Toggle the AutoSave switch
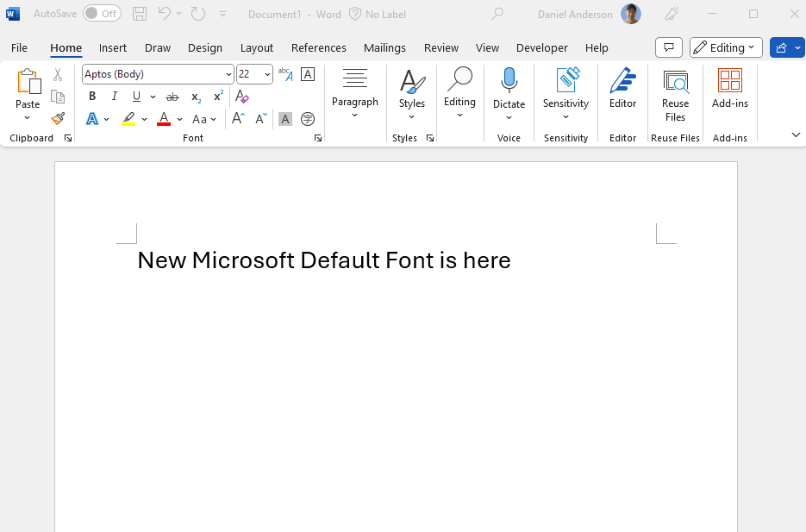 tap(102, 14)
